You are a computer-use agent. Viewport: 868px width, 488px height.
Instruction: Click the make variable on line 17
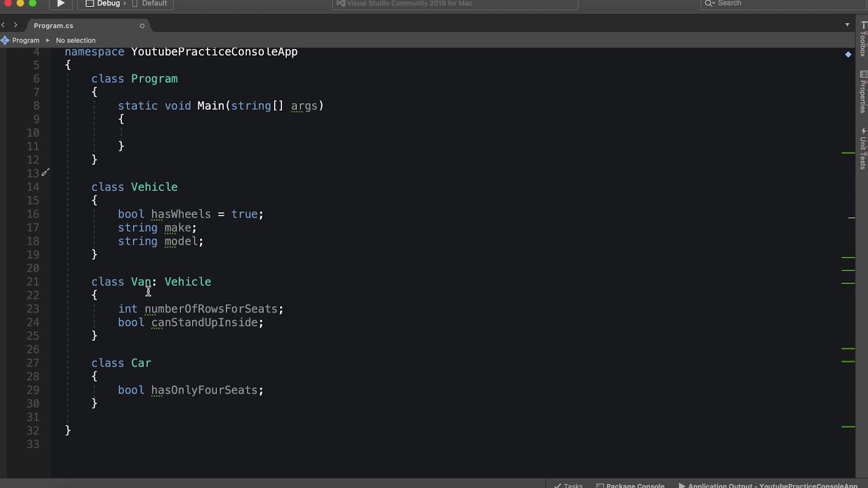(x=178, y=228)
